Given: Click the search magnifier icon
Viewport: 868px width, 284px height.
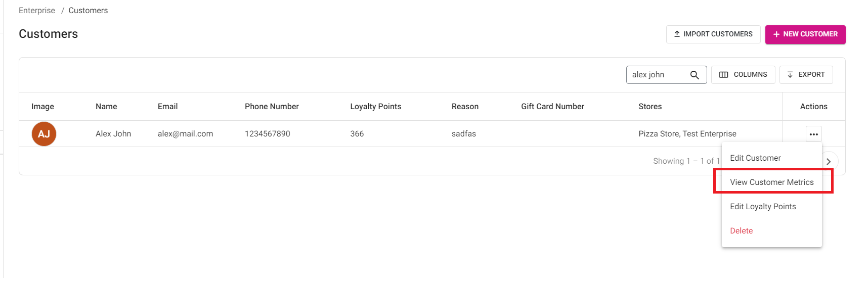Looking at the screenshot, I should tap(695, 75).
